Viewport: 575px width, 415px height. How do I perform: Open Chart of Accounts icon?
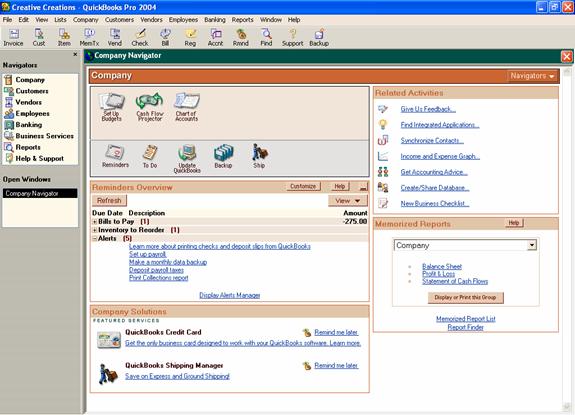(187, 107)
